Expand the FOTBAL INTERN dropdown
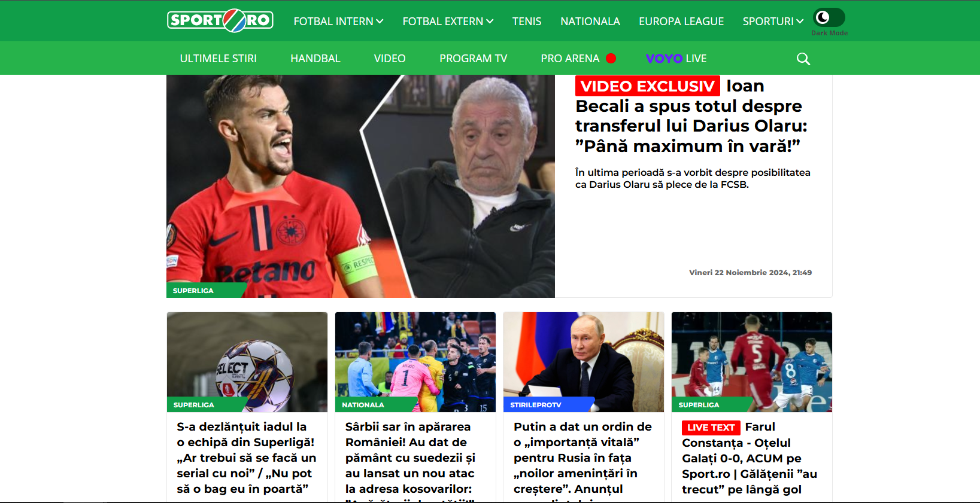This screenshot has height=503, width=980. coord(338,21)
